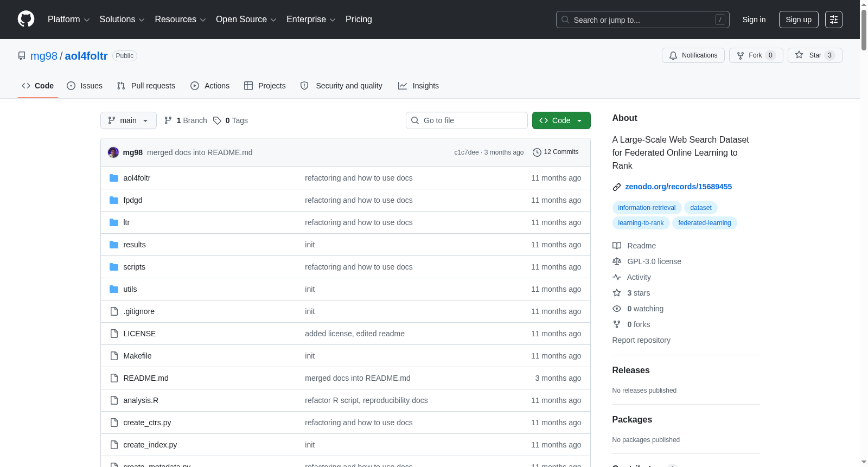Open the green Code dropdown button

pyautogui.click(x=561, y=120)
